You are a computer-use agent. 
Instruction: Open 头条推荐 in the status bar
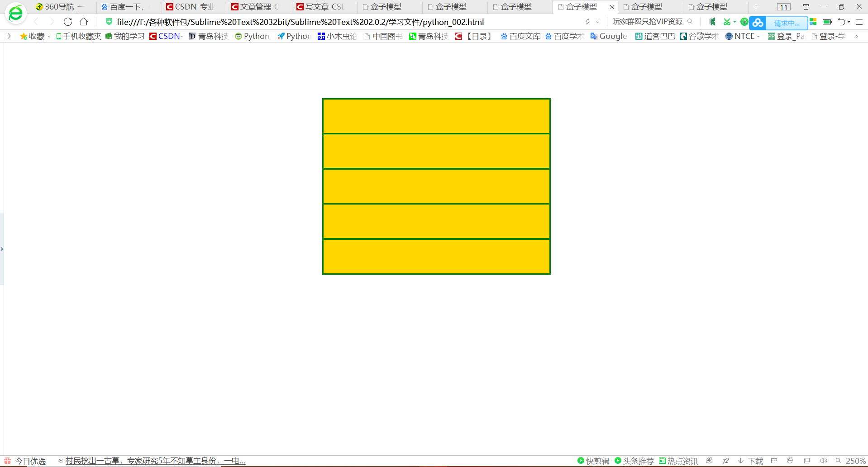click(634, 461)
